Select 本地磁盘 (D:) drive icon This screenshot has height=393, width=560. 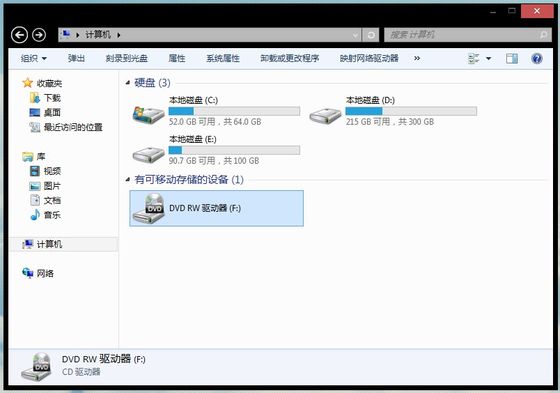(325, 116)
